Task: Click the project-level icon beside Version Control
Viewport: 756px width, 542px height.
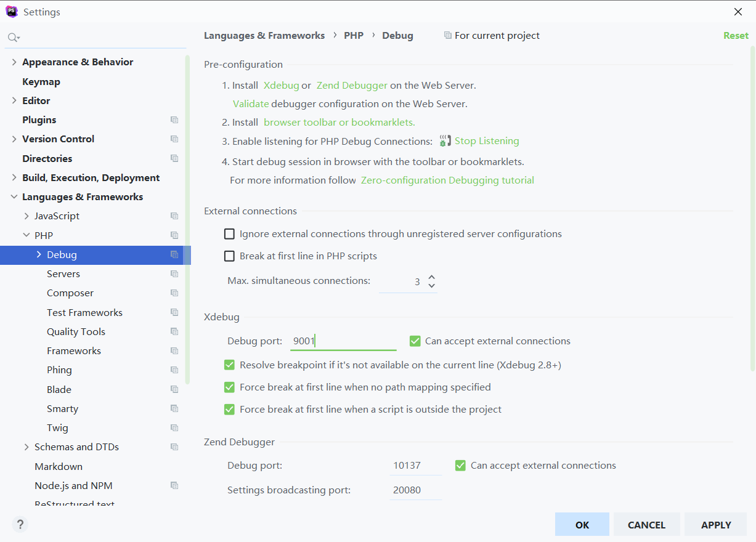Action: [x=174, y=139]
